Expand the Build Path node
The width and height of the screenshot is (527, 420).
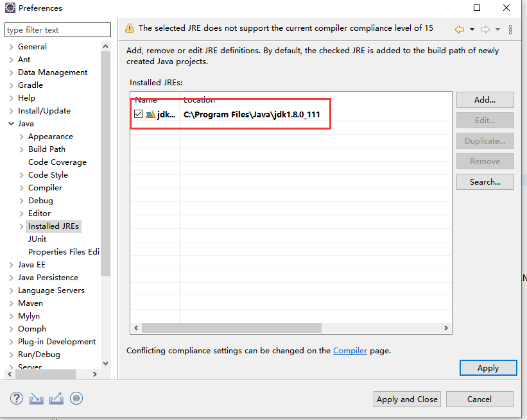tap(22, 149)
